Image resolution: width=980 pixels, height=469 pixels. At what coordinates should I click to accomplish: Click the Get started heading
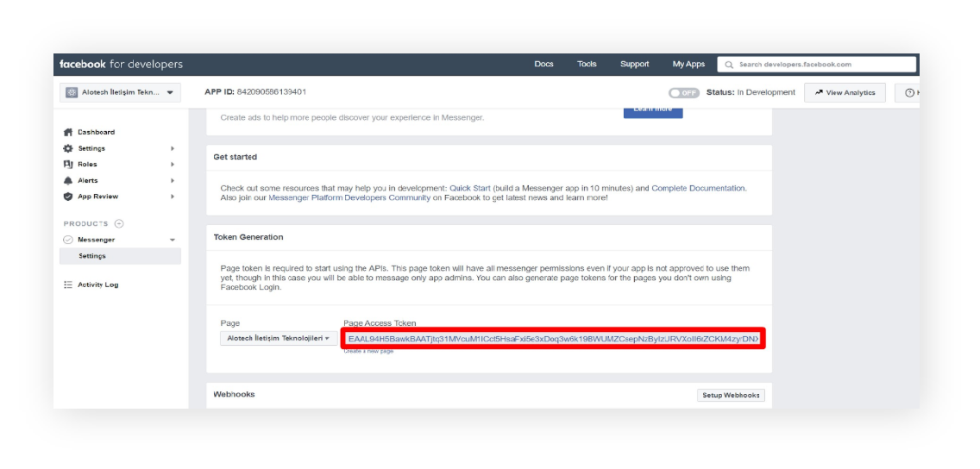pos(235,157)
